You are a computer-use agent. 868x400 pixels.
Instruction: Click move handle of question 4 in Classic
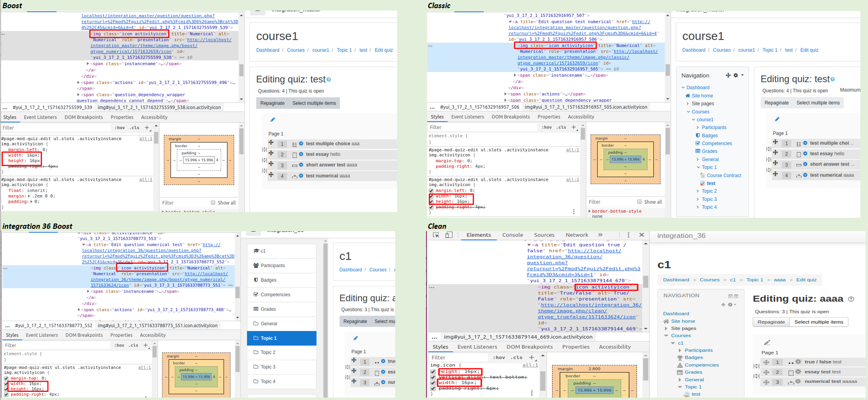[775, 174]
